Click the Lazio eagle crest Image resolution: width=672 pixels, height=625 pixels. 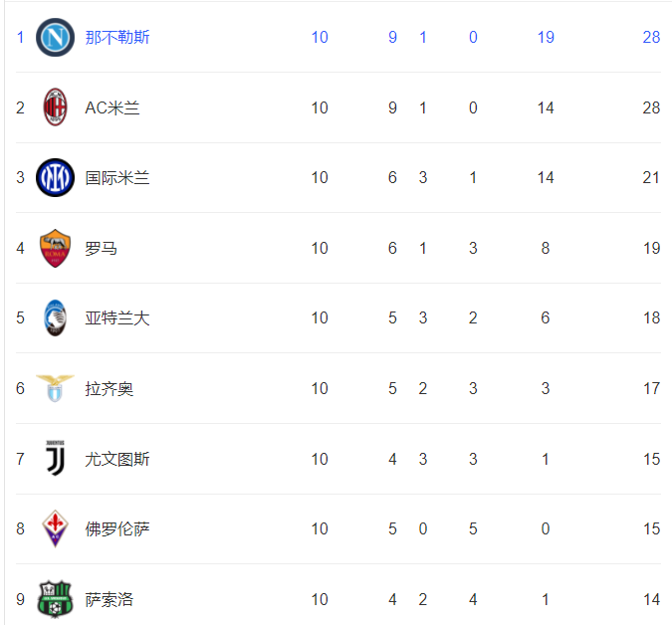coord(56,388)
